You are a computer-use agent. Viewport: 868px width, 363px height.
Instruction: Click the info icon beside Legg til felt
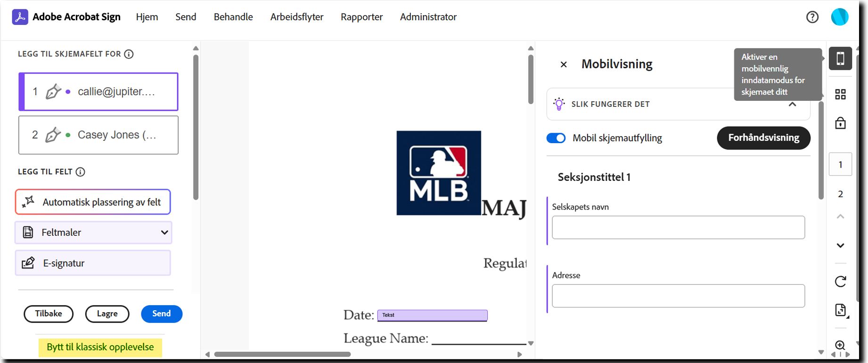[x=81, y=172]
